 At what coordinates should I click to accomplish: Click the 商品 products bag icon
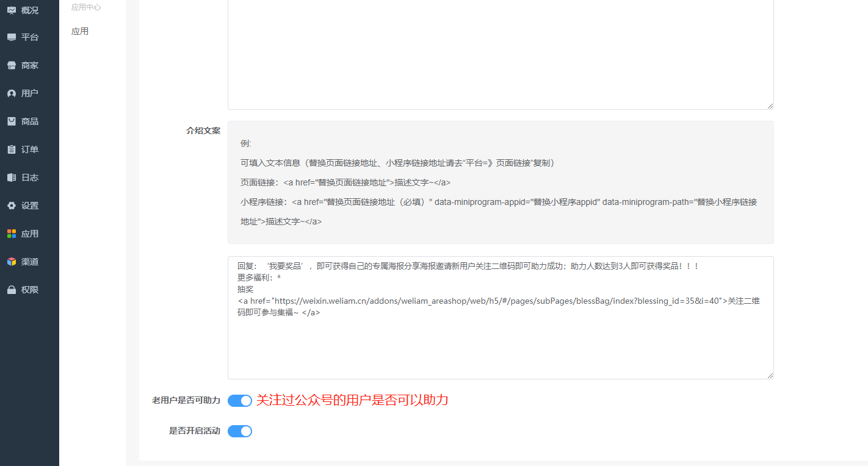click(x=12, y=121)
